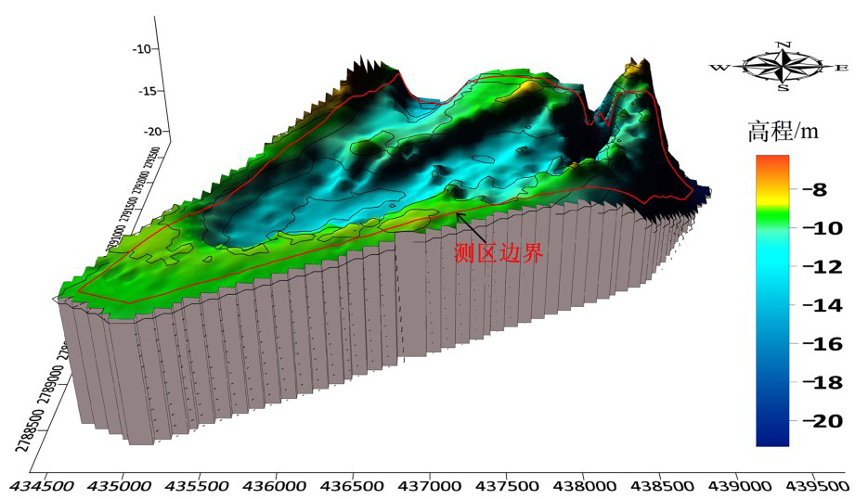Click the N letter on the compass
Image resolution: width=868 pixels, height=499 pixels.
click(x=784, y=45)
